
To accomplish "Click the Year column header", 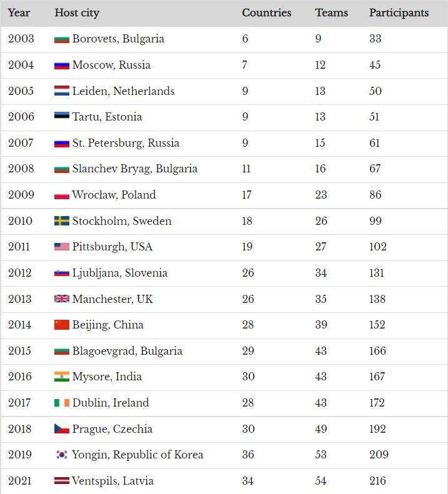I will pos(19,13).
